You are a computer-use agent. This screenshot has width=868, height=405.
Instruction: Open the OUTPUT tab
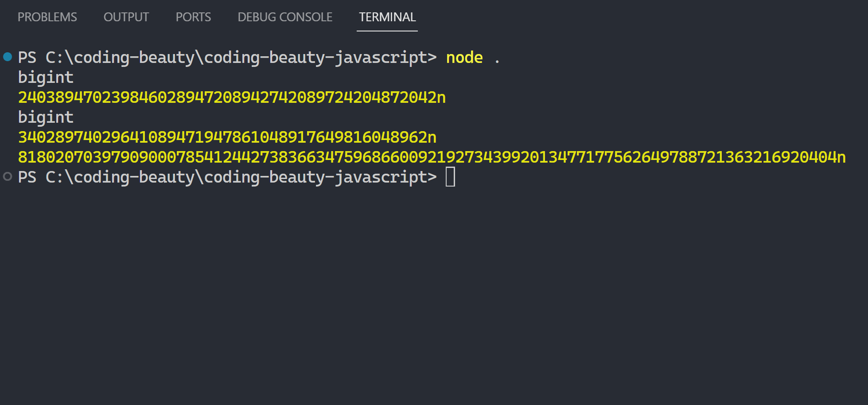126,17
